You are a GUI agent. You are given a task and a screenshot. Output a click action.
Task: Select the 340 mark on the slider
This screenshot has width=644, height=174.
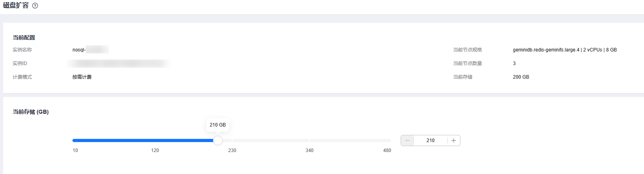(309, 150)
